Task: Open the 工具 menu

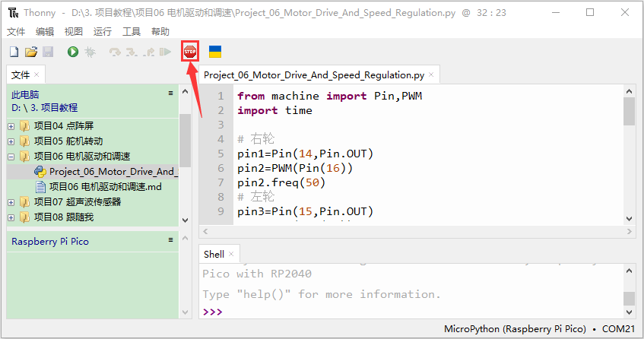Action: pos(132,32)
